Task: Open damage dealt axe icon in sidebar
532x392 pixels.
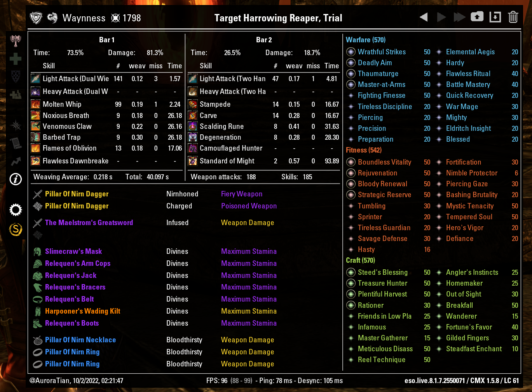Action: point(16,40)
